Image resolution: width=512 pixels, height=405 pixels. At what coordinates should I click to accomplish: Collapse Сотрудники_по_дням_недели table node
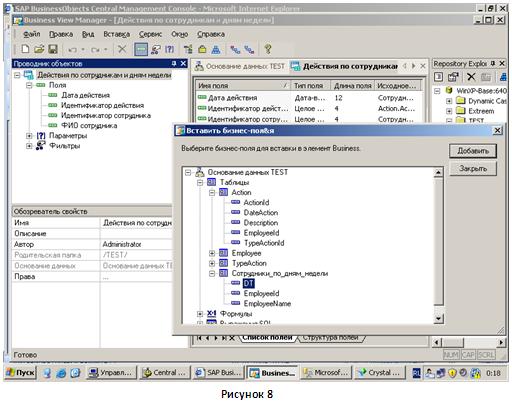click(x=212, y=274)
